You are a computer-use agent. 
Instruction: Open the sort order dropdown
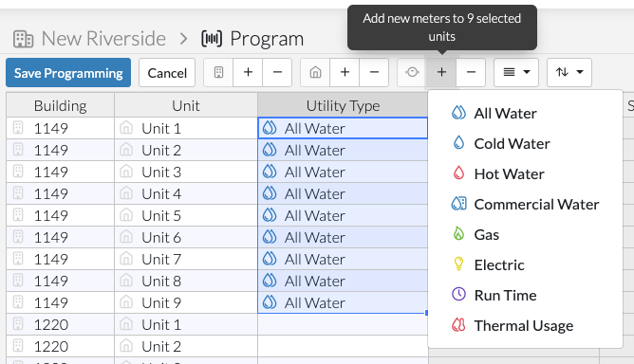click(569, 72)
